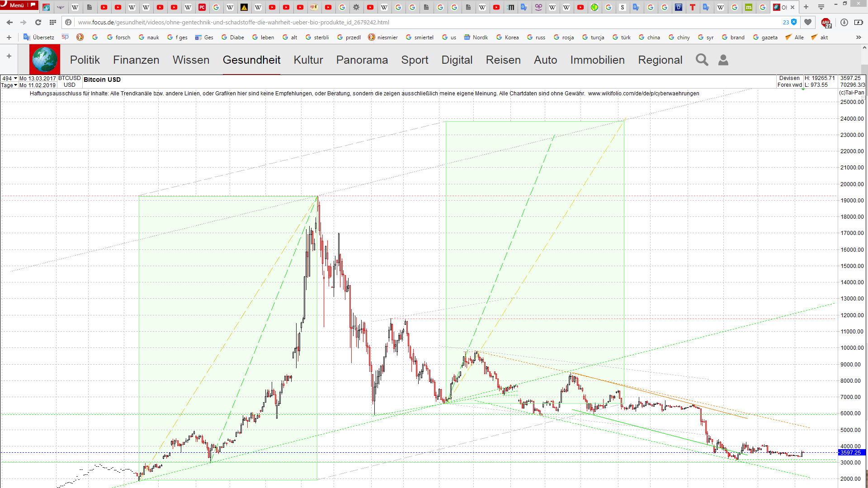Click the website search magnifier icon
Image resolution: width=868 pixels, height=488 pixels.
point(702,60)
